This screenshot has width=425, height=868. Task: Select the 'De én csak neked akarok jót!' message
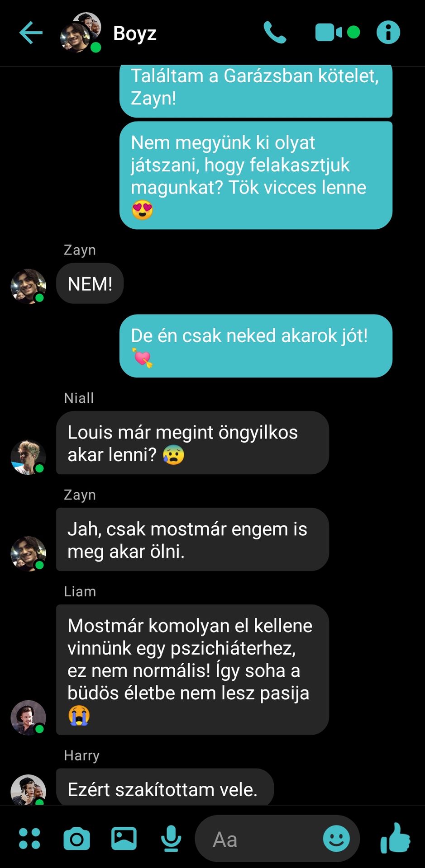point(256,346)
